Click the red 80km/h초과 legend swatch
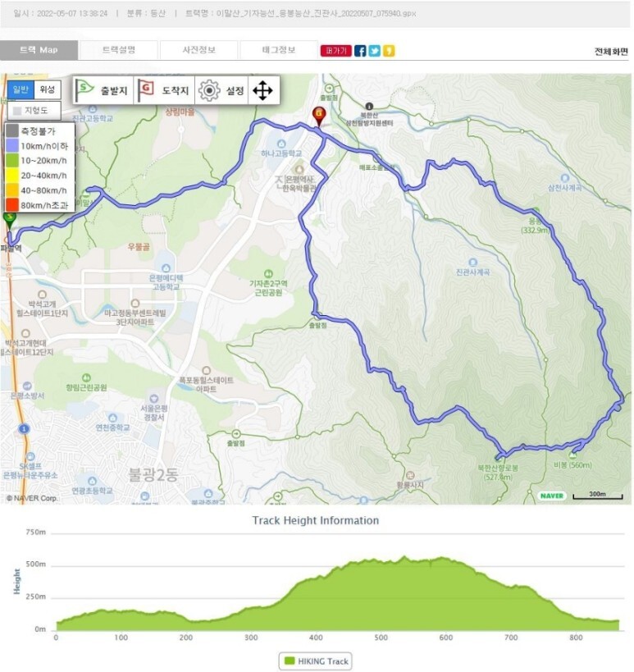This screenshot has width=634, height=672. 12,205
